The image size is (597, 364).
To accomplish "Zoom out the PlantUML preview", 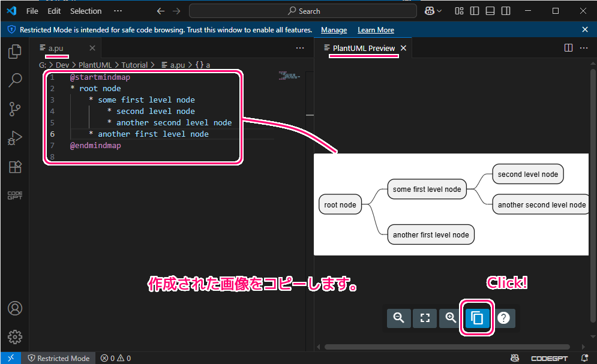I will (x=398, y=318).
